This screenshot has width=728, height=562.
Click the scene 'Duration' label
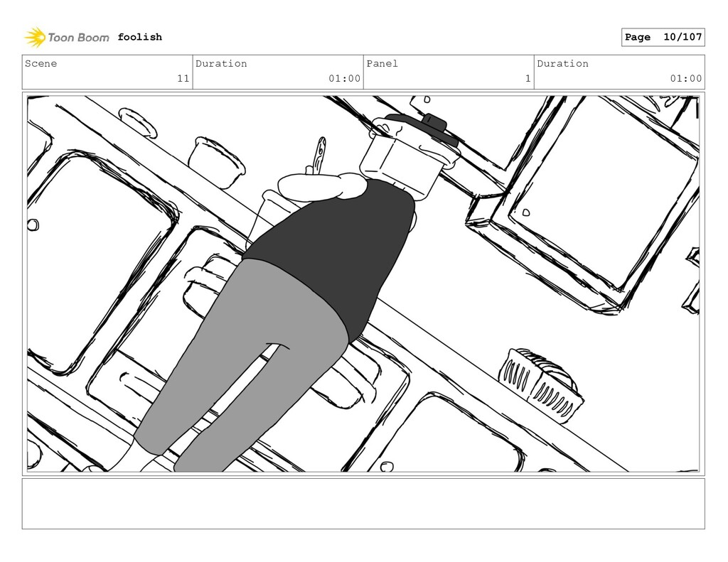click(x=221, y=63)
